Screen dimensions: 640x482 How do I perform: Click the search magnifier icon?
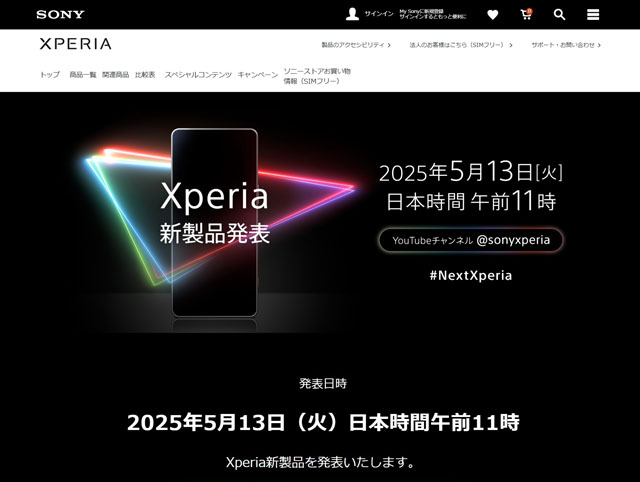coord(559,15)
